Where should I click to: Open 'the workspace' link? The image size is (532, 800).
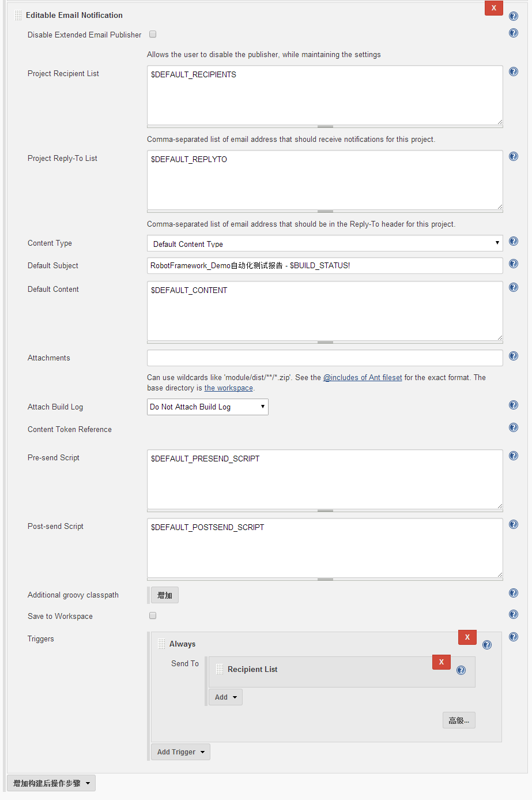(x=228, y=388)
